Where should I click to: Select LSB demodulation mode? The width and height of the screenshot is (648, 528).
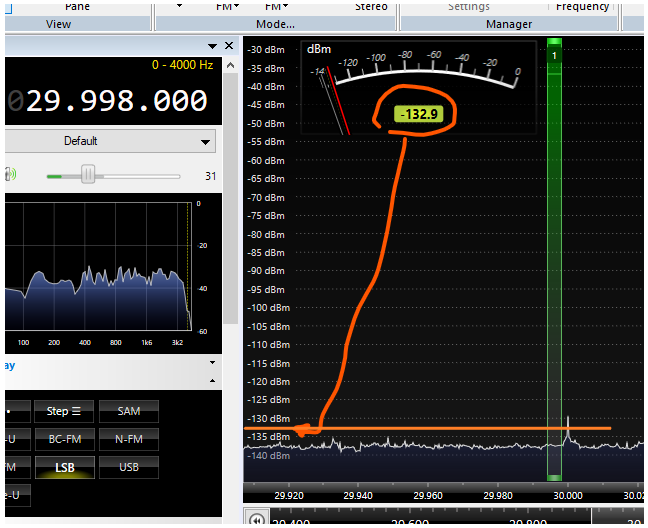pos(65,467)
